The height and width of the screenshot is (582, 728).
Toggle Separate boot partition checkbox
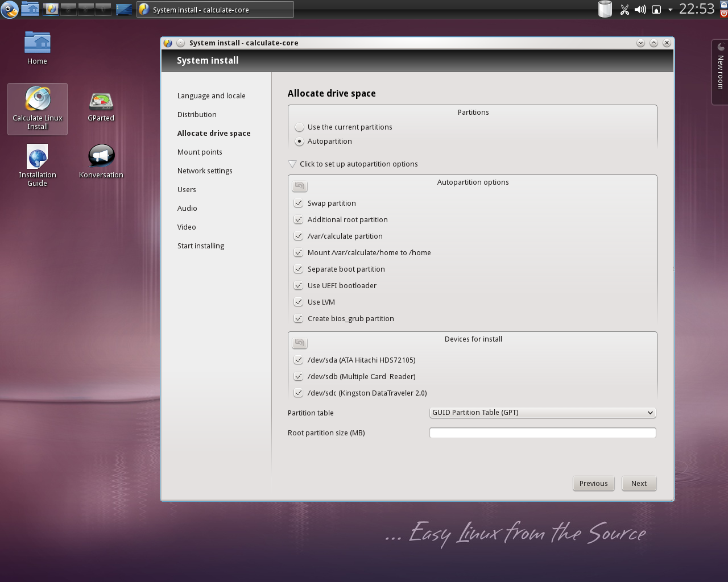[x=298, y=269]
